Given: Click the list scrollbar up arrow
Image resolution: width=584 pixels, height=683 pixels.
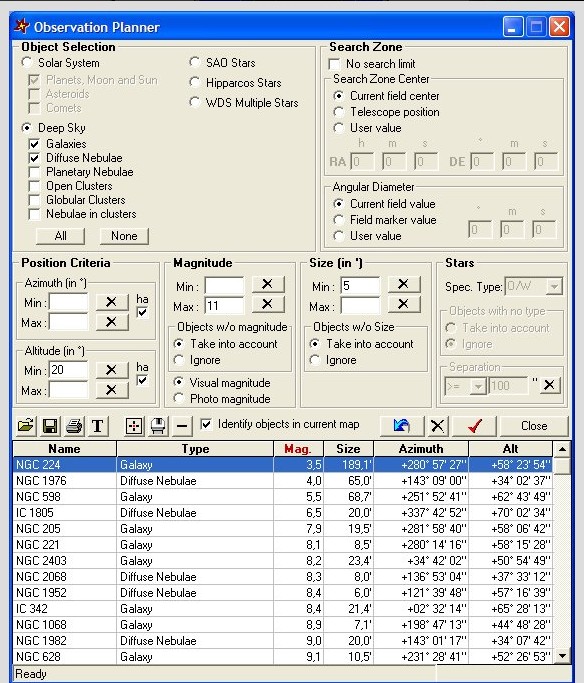Looking at the screenshot, I should pos(562,449).
